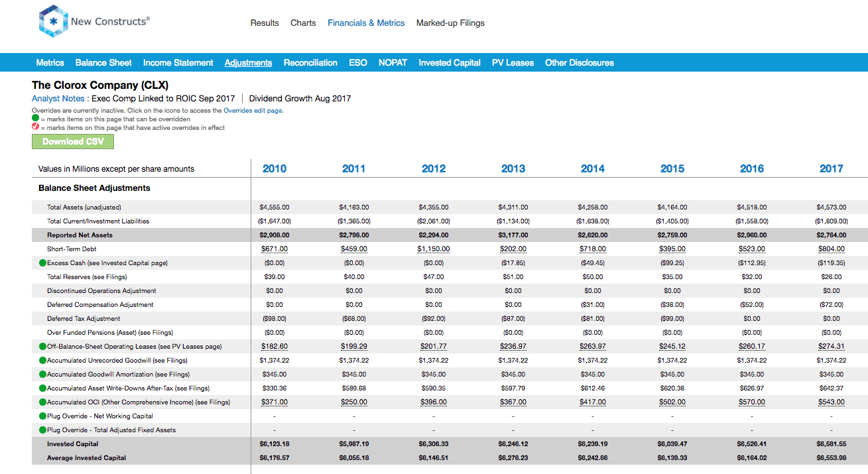Click the 2011 column header
The width and height of the screenshot is (868, 474).
click(354, 168)
